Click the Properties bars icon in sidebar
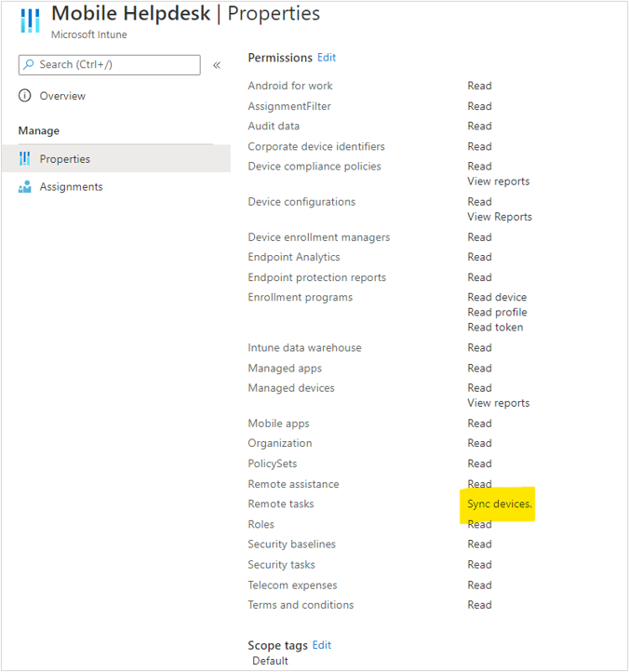 25,158
